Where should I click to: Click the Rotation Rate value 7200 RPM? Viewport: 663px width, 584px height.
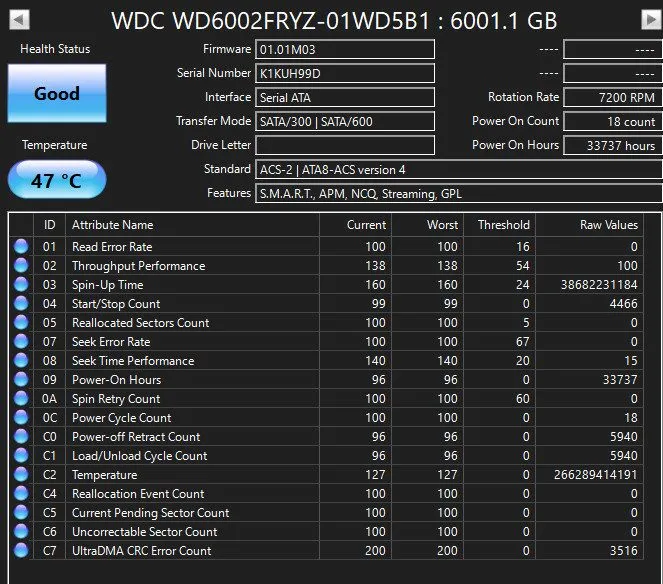[613, 98]
